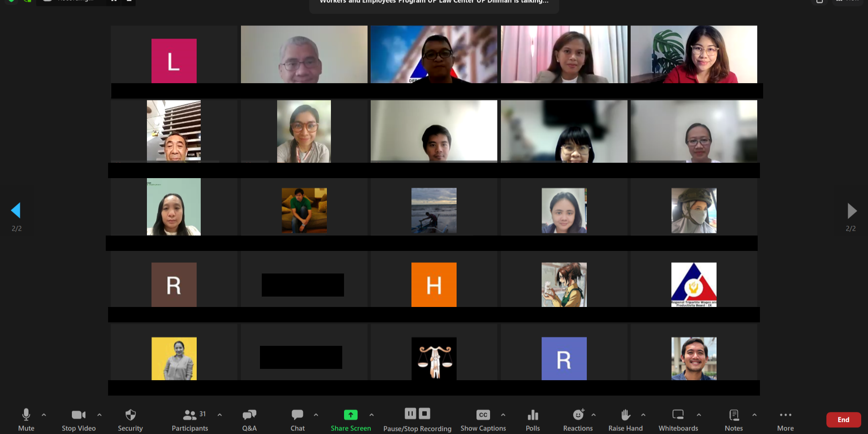Click the green Share Screen icon
Image resolution: width=868 pixels, height=434 pixels.
coord(350,415)
